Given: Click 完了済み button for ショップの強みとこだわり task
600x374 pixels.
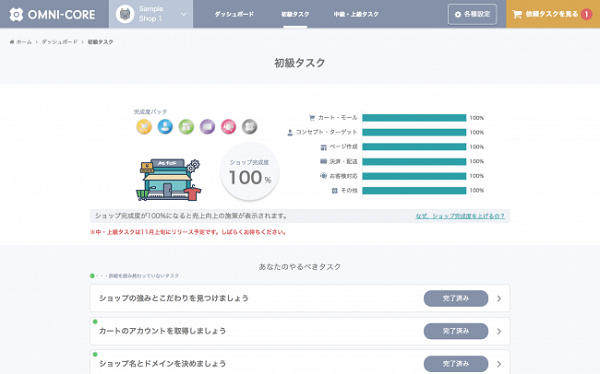Looking at the screenshot, I should click(x=456, y=298).
